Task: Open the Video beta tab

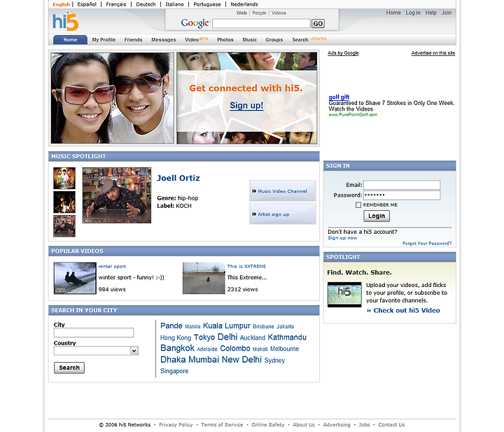Action: 196,39
